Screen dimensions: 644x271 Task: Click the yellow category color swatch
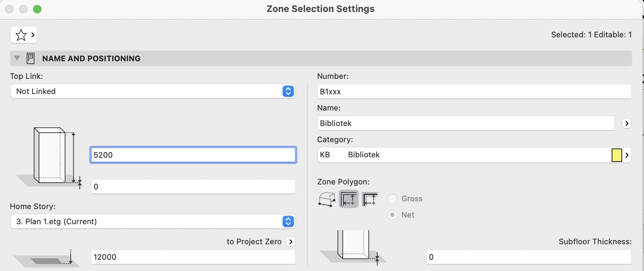(x=617, y=155)
